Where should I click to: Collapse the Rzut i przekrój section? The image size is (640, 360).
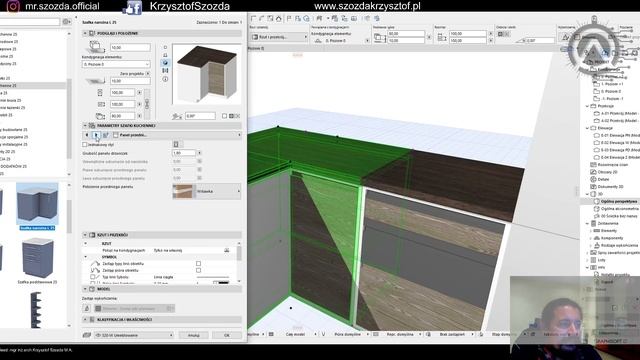[85, 235]
